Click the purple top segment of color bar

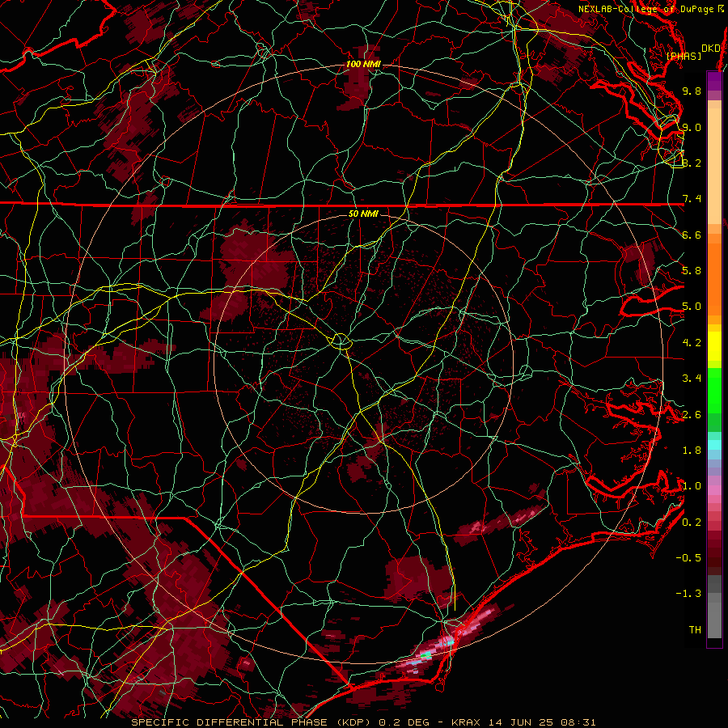714,81
